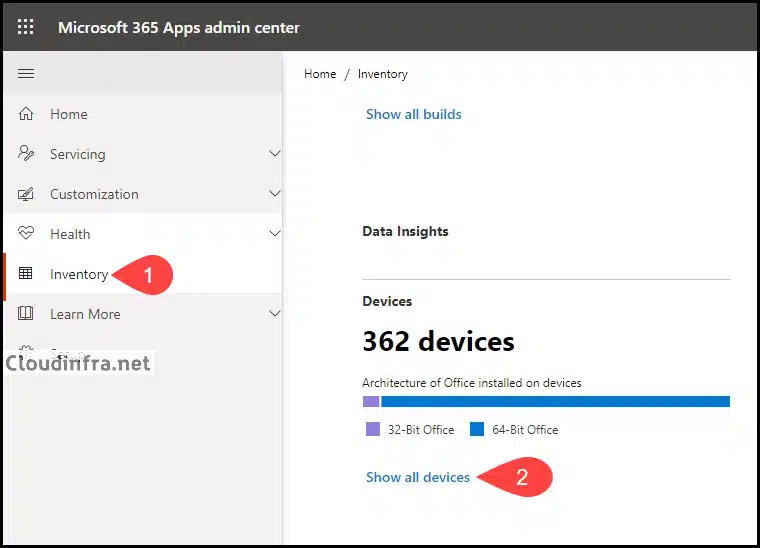The width and height of the screenshot is (760, 548).
Task: Click the 32-Bit Office purple legend swatch
Action: pos(373,429)
